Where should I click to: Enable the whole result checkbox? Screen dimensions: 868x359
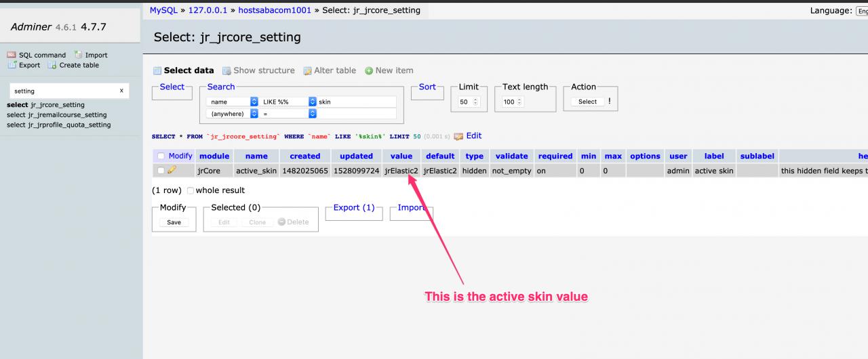coord(191,191)
